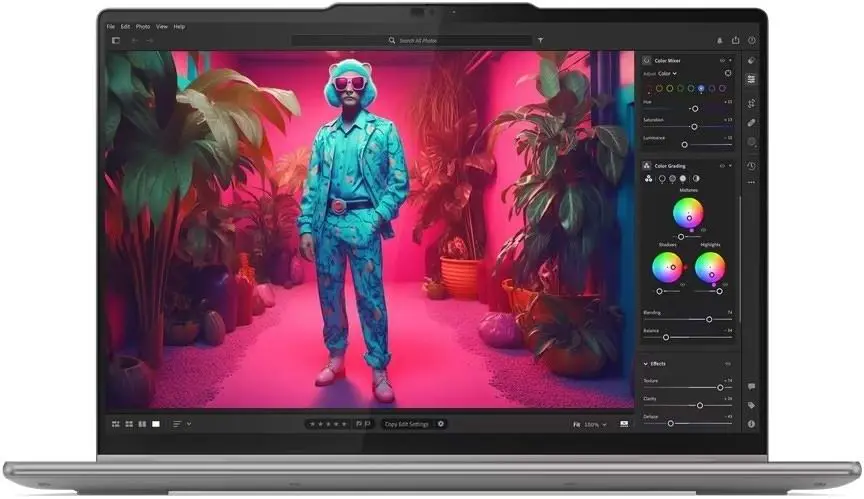The height and width of the screenshot is (499, 864).
Task: Select the red color mixer swatch
Action: coord(649,88)
